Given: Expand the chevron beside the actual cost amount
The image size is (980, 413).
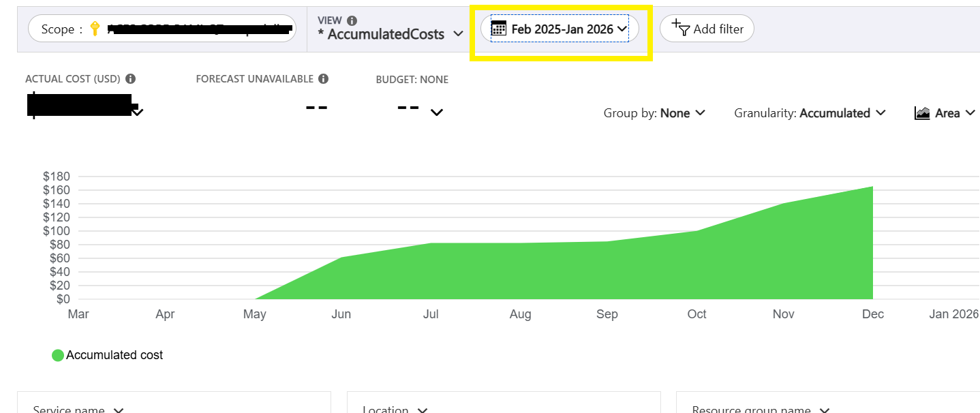Looking at the screenshot, I should 137,111.
